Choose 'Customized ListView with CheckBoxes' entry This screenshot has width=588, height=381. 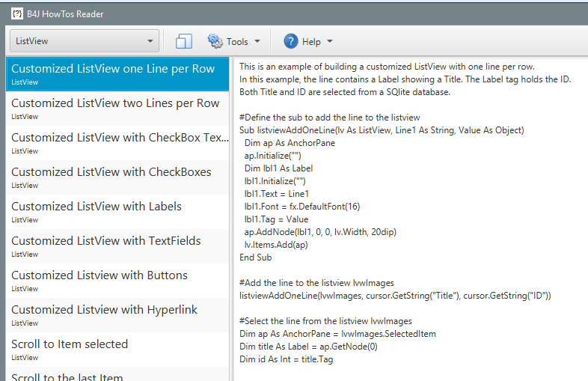(111, 177)
